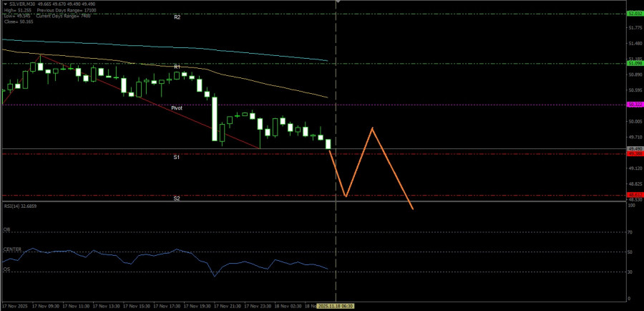Click the RSI scale value 30

click(x=630, y=272)
